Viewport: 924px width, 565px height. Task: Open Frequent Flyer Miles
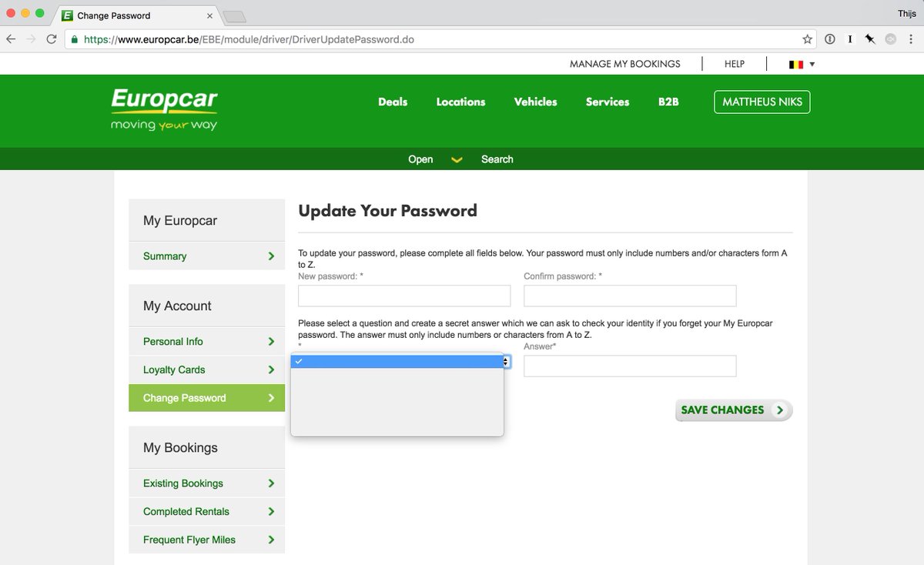(x=206, y=540)
